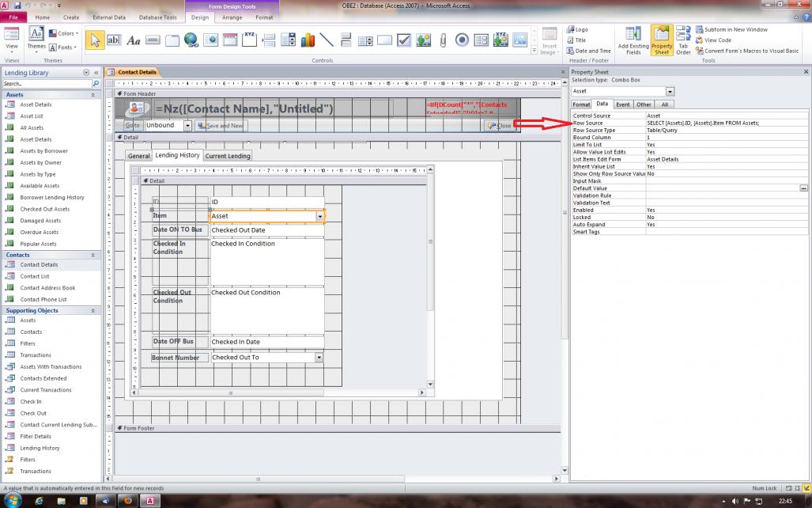Open Contacts Extended query in pane
The height and width of the screenshot is (508, 812).
tap(43, 378)
